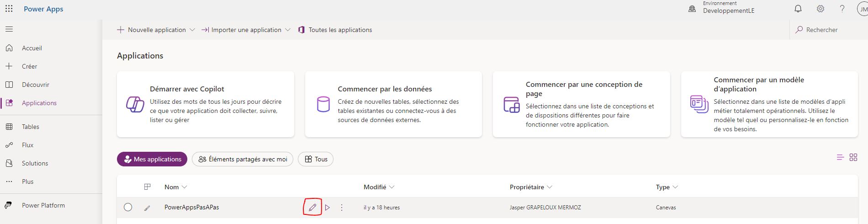Screen dimensions: 868x224
Task: Click the data cylinder card icon
Action: coord(323,104)
